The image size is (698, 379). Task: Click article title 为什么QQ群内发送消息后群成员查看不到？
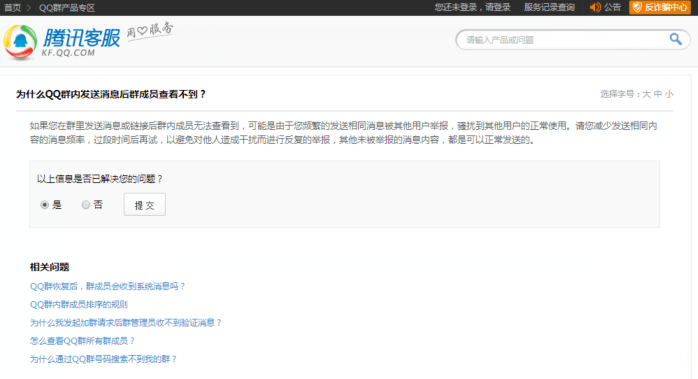pyautogui.click(x=111, y=94)
